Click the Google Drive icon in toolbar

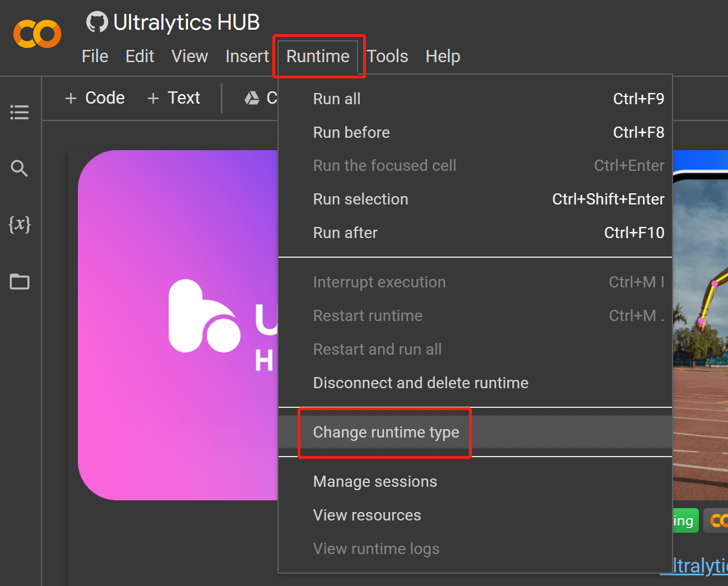(252, 98)
